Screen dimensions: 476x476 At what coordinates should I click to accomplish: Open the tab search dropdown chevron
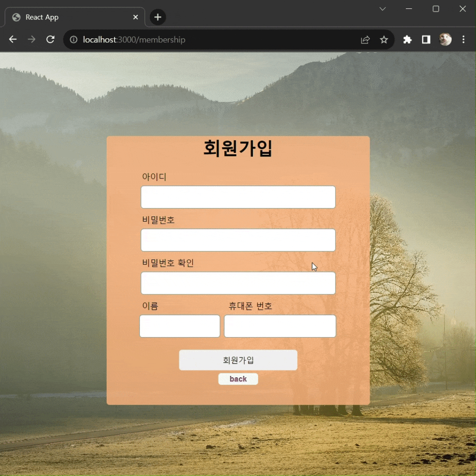coord(383,9)
